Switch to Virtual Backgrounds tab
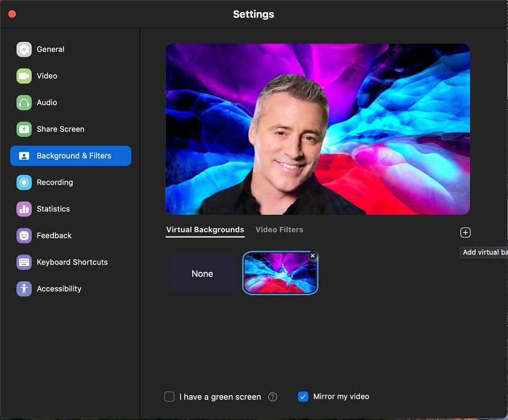This screenshot has width=508, height=420. click(205, 230)
